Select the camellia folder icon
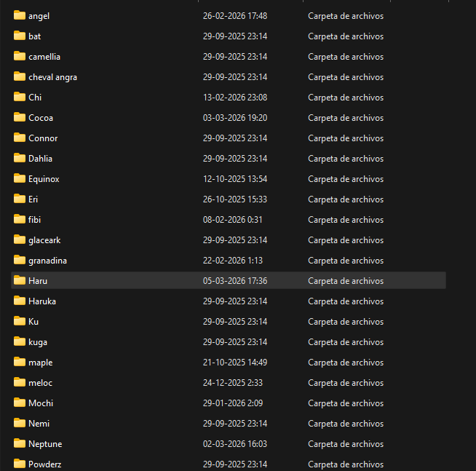This screenshot has height=471, width=476. (x=20, y=56)
